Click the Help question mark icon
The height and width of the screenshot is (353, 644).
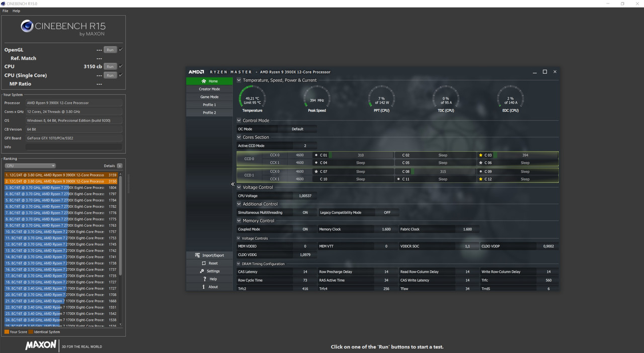(x=205, y=279)
